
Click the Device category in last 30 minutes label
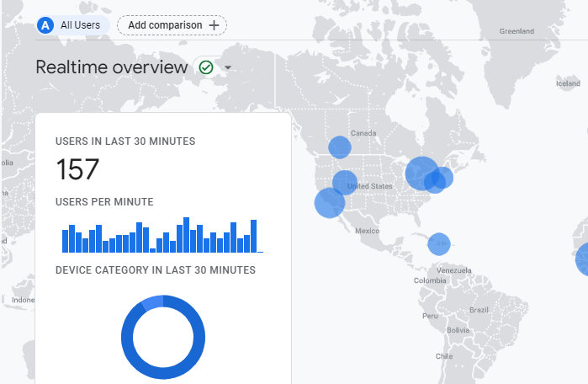156,269
